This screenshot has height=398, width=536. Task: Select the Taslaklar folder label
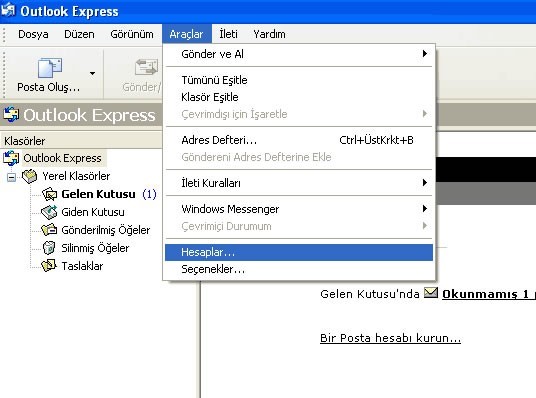(82, 266)
